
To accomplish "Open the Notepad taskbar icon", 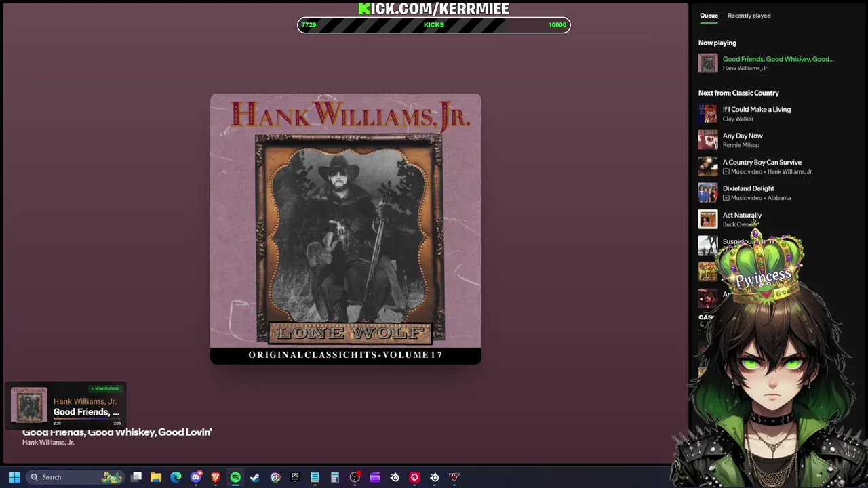I will tap(315, 477).
